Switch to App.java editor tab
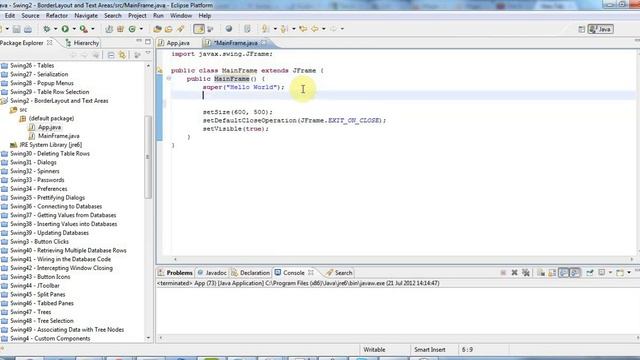Screen dimensions: 640x360 [x=174, y=43]
